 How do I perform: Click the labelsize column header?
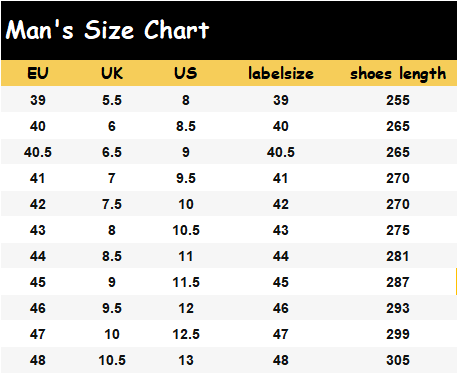point(281,73)
